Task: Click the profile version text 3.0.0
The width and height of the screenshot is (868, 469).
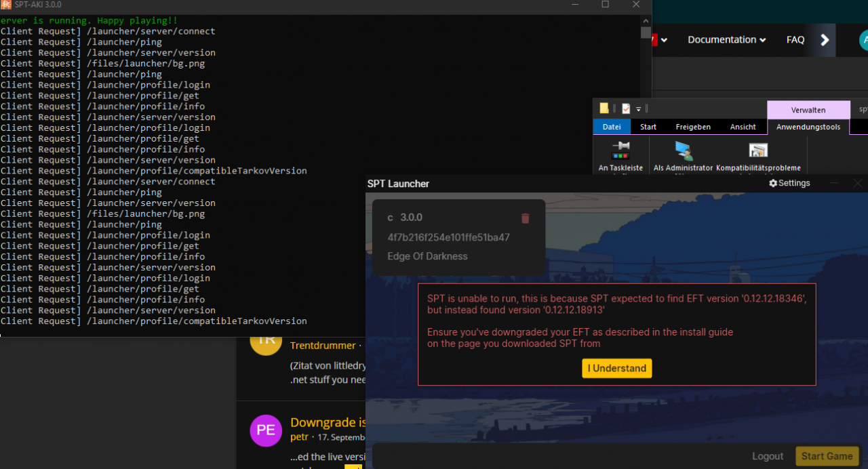Action: [411, 218]
